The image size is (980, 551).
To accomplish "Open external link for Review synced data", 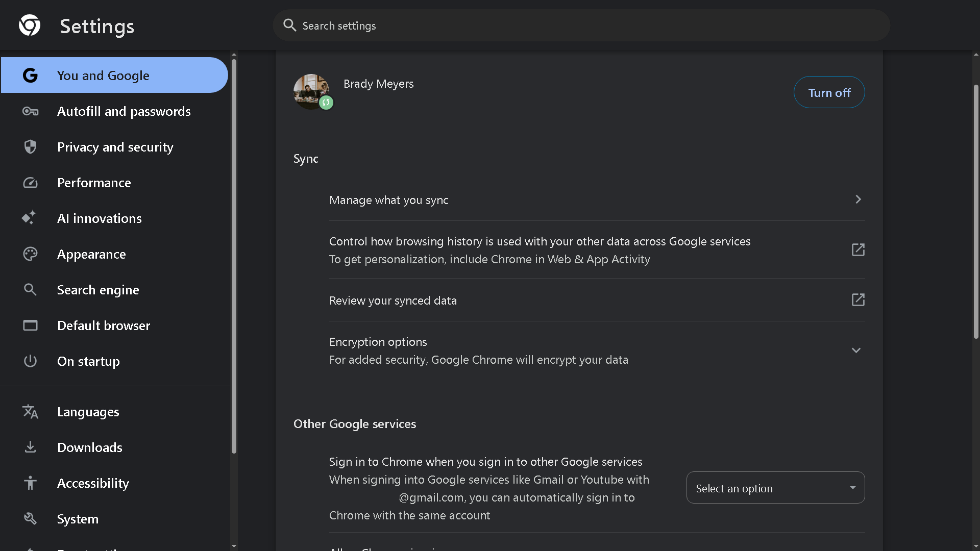I will pos(858,300).
